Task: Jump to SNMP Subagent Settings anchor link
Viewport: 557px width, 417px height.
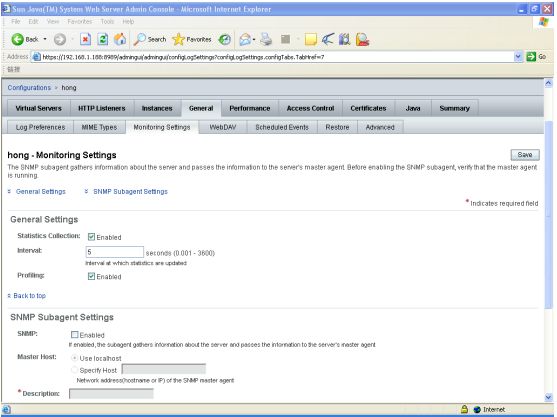Action: tap(130, 191)
